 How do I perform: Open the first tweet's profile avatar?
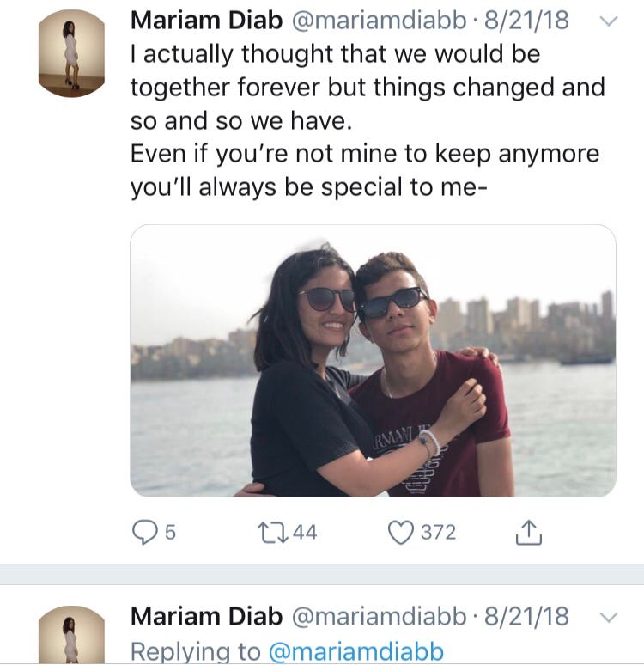[x=72, y=53]
